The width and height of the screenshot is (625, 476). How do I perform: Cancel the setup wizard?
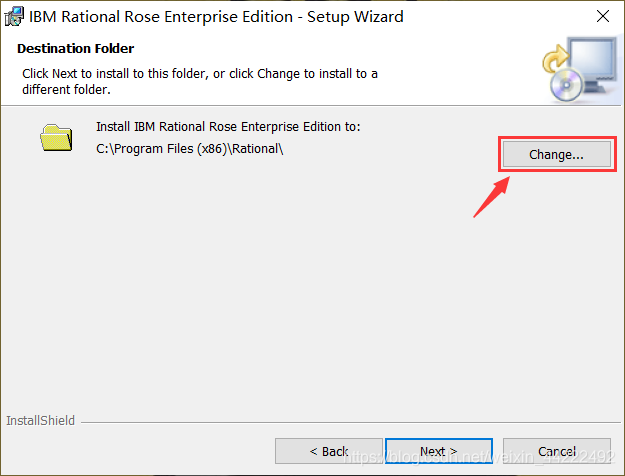(556, 451)
